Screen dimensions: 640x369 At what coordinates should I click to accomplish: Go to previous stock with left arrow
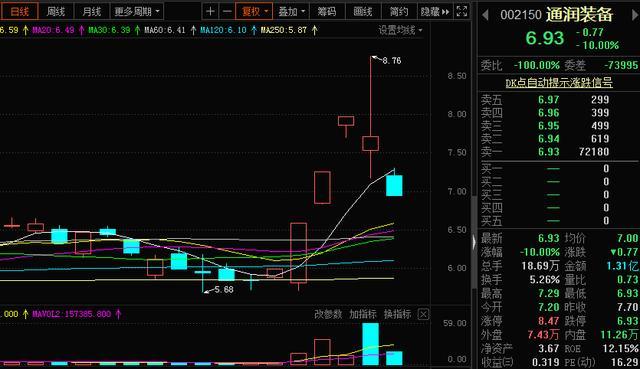click(485, 16)
